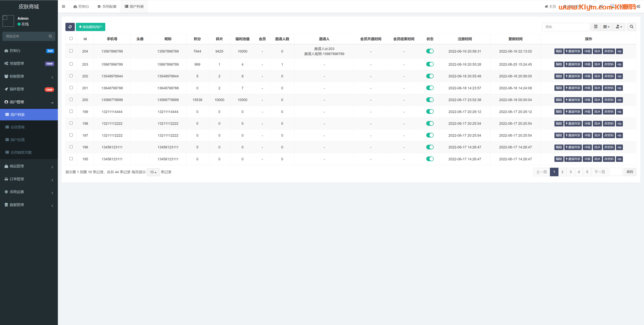The image size is (644, 325).
Task: Sort by the 积分 column header
Action: 197,39
